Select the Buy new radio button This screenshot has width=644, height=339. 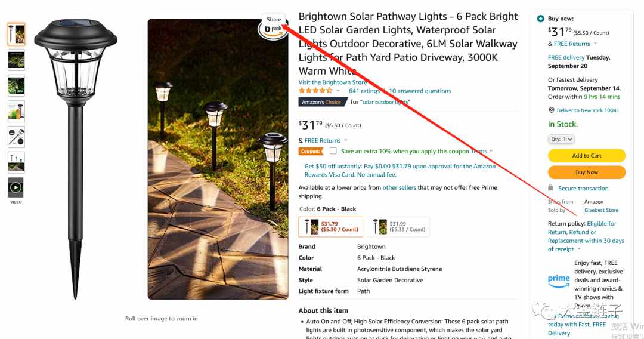540,19
